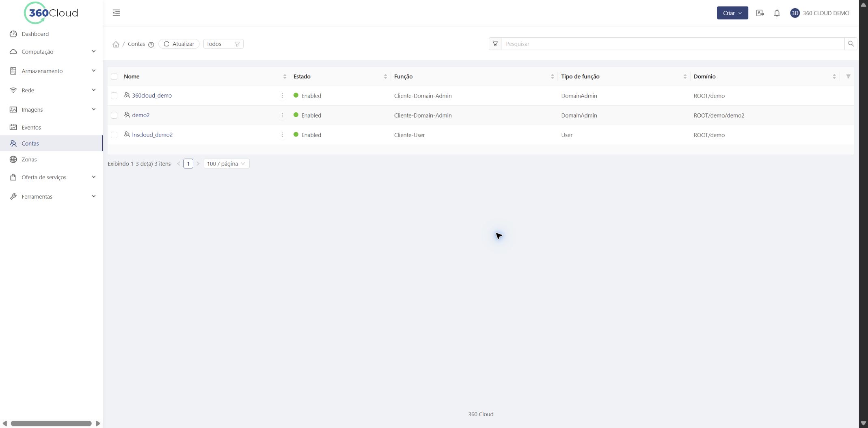Click the search magnifier icon
This screenshot has width=868, height=428.
tap(851, 44)
